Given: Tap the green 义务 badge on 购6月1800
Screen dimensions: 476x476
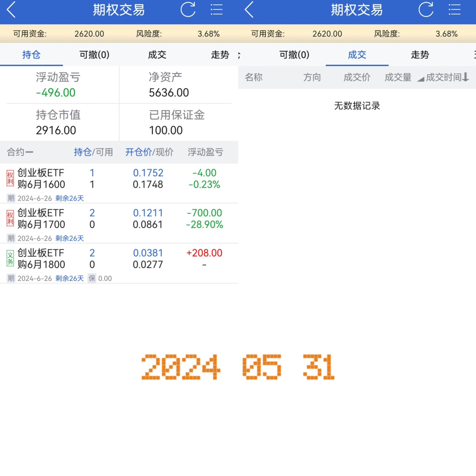Looking at the screenshot, I should (x=10, y=258).
